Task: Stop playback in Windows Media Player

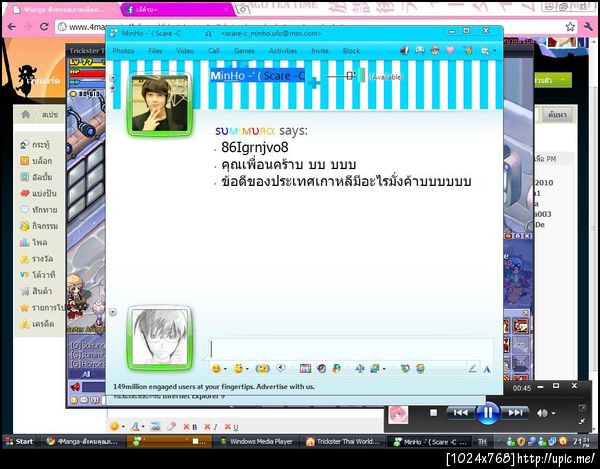Action: [433, 413]
